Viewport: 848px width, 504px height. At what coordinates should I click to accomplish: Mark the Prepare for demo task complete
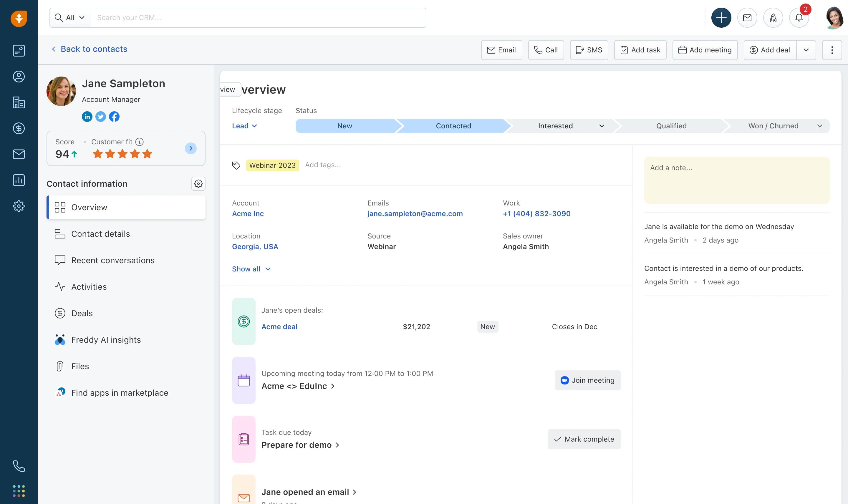pyautogui.click(x=584, y=439)
